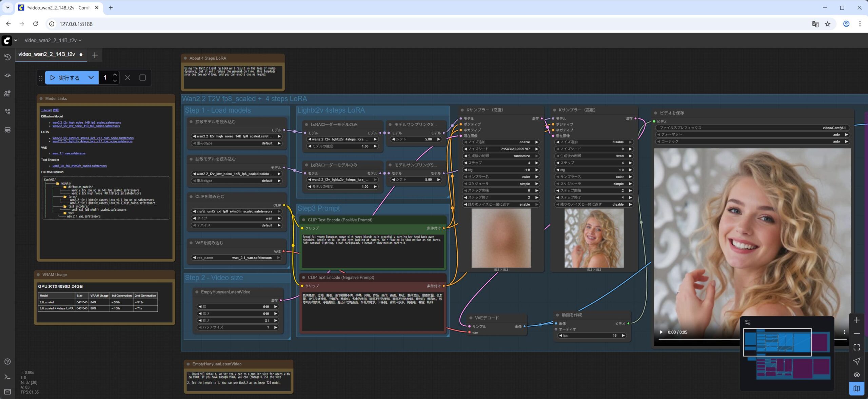Open the queue history sidebar icon
The width and height of the screenshot is (868, 399).
pyautogui.click(x=7, y=57)
